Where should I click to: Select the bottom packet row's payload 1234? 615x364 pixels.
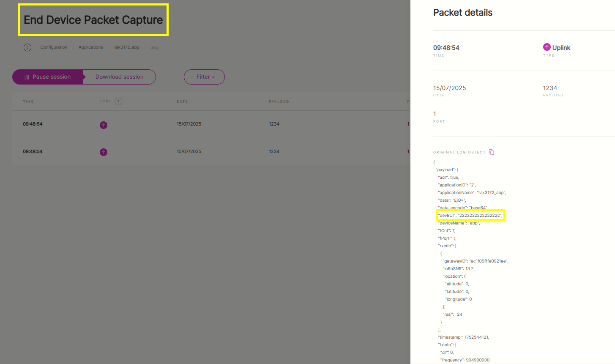(x=274, y=151)
